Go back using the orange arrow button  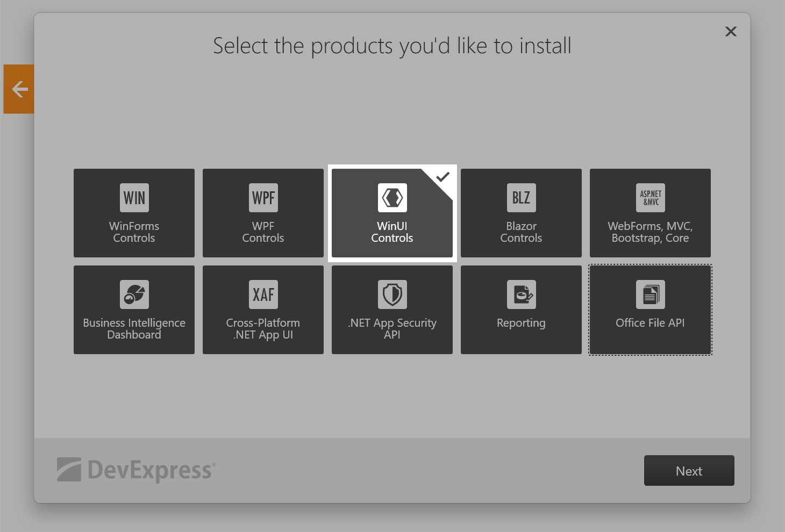19,89
